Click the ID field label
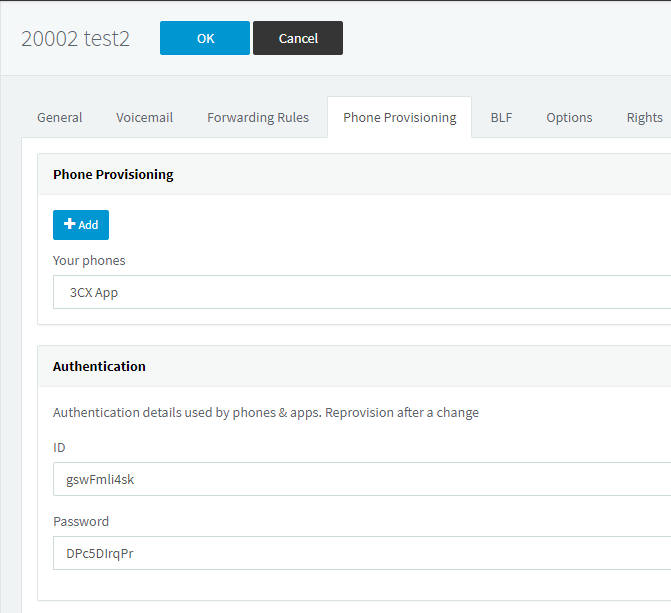This screenshot has width=671, height=613. 59,448
